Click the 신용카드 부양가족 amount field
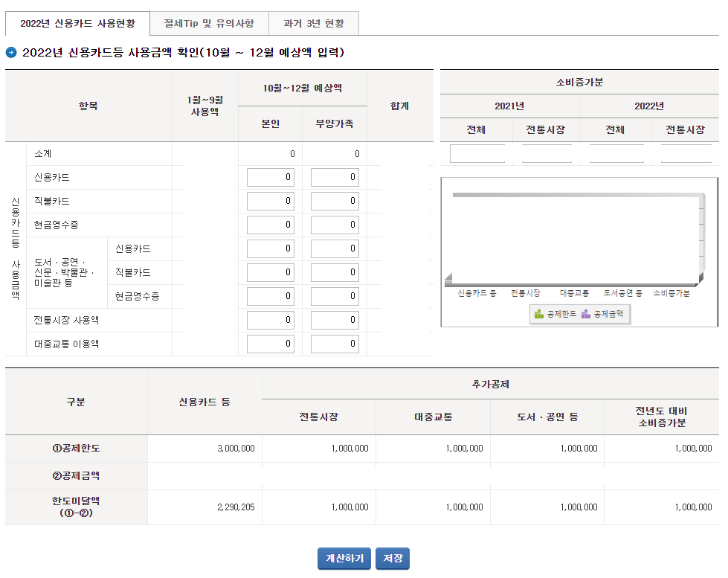Viewport: 728px width, 578px height. [335, 177]
